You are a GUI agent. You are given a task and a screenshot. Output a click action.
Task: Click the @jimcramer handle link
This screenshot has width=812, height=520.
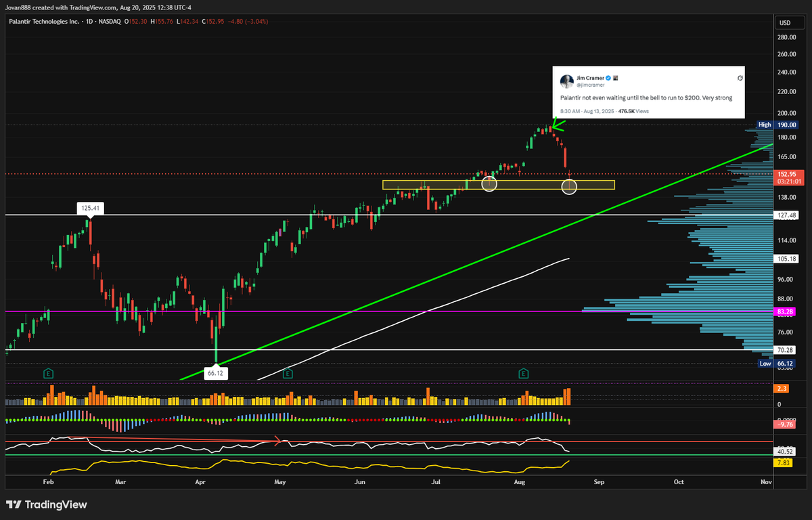(591, 85)
